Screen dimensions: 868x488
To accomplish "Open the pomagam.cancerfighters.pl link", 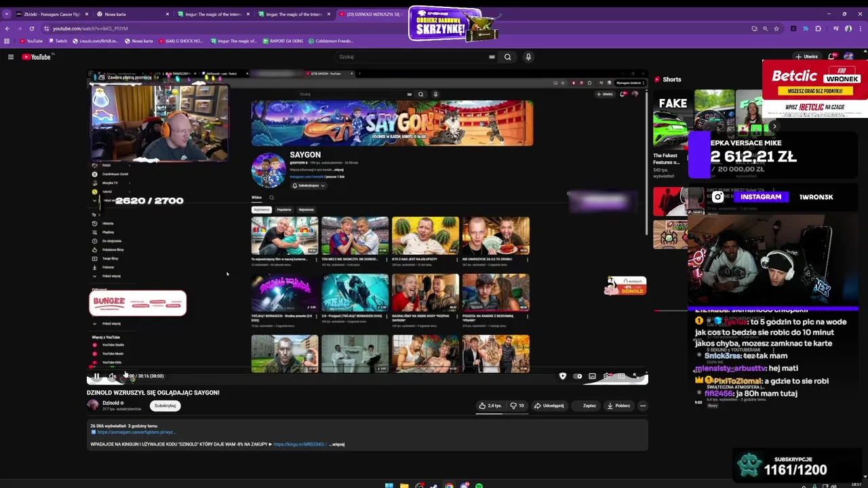I will click(x=136, y=432).
